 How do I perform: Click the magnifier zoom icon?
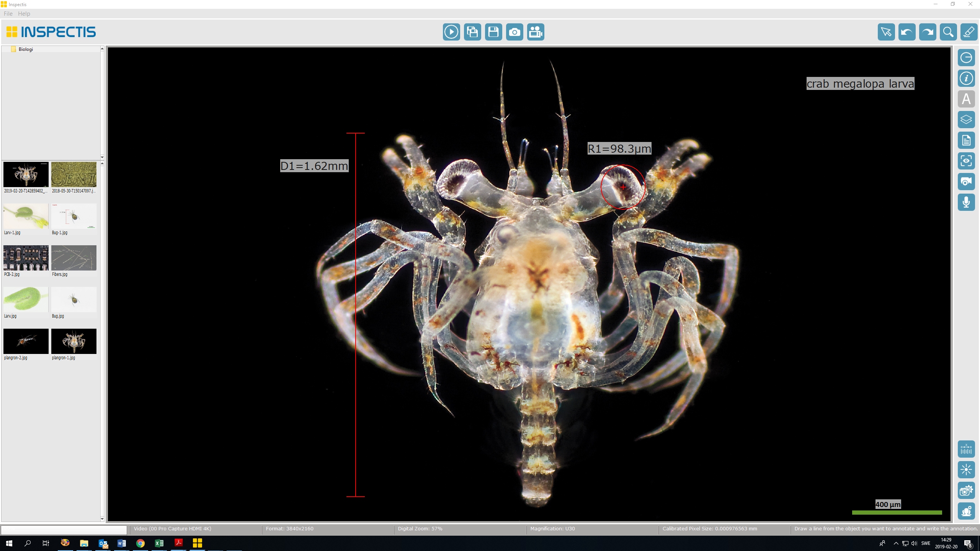948,32
